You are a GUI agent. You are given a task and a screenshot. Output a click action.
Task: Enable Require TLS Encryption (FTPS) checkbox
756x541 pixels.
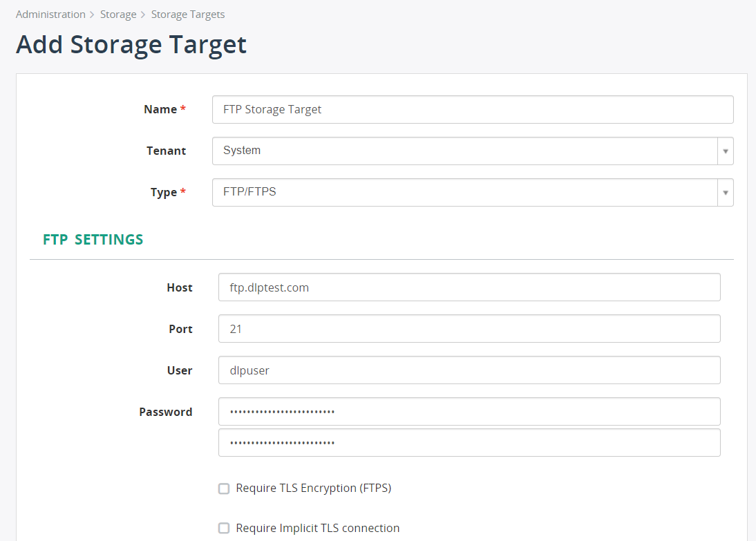[224, 488]
